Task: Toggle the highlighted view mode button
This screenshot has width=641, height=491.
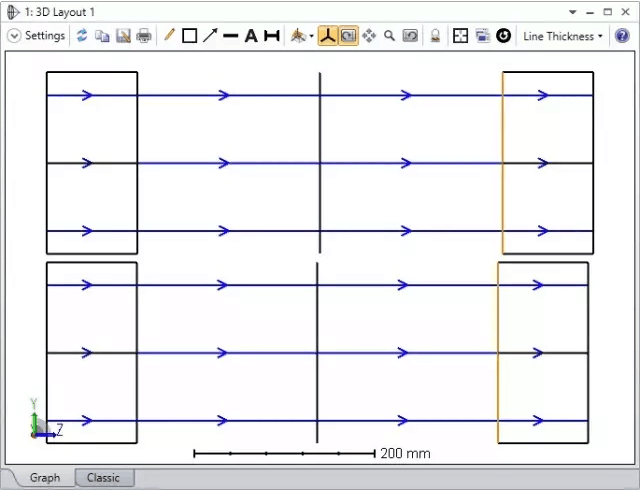Action: click(x=348, y=36)
